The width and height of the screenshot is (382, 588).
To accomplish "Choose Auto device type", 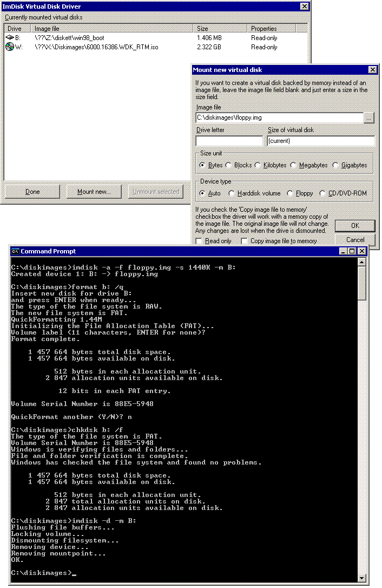I will [202, 193].
